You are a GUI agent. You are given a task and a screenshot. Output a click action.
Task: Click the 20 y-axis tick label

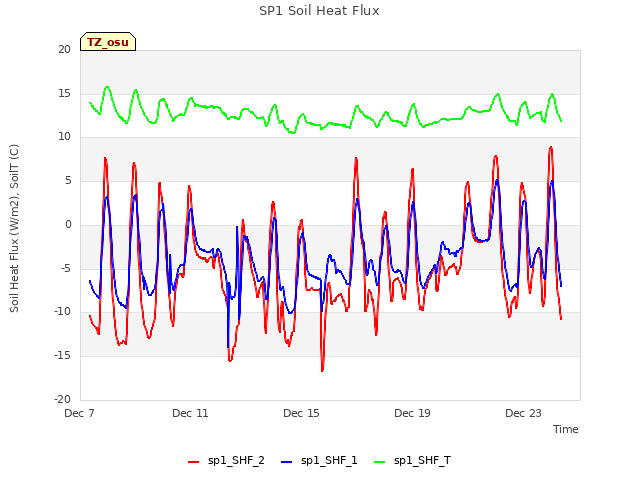(64, 49)
